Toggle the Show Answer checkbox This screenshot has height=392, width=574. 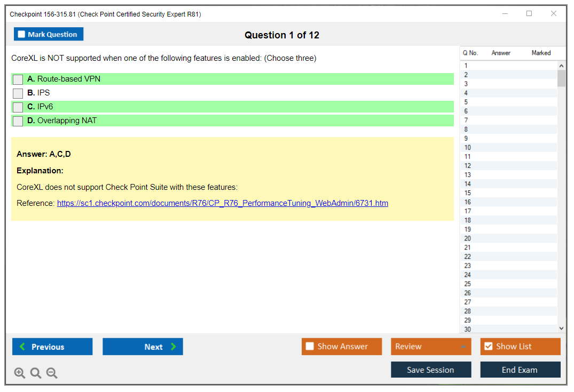310,347
